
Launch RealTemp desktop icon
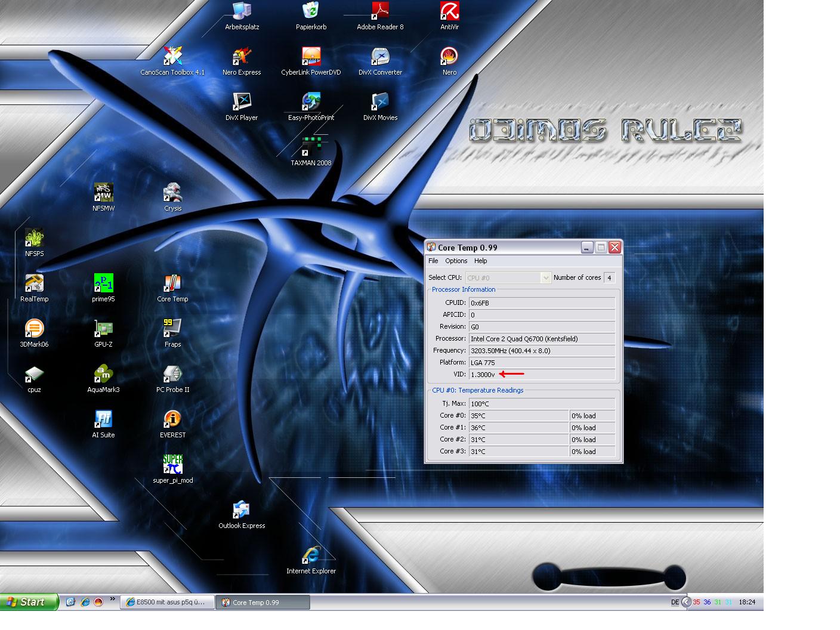point(34,288)
